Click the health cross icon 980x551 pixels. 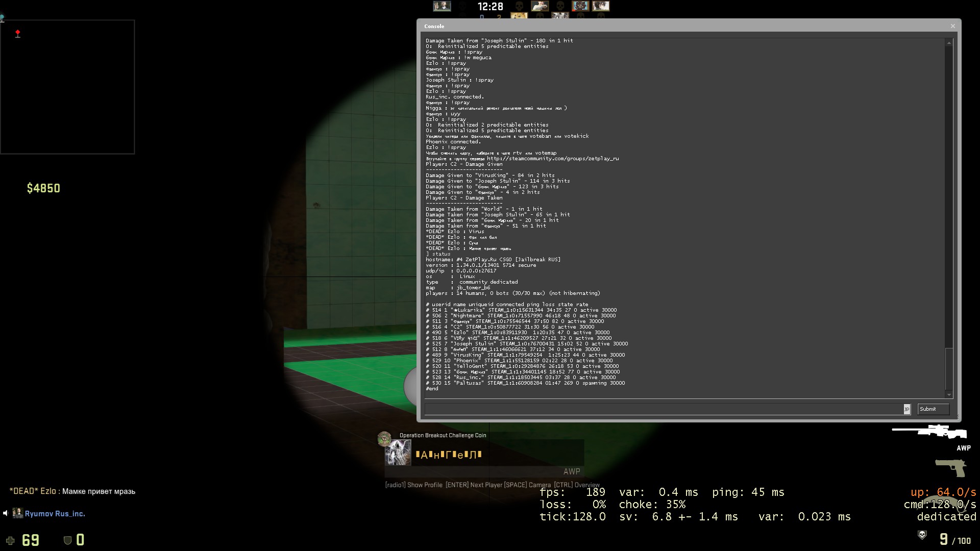[x=10, y=540]
